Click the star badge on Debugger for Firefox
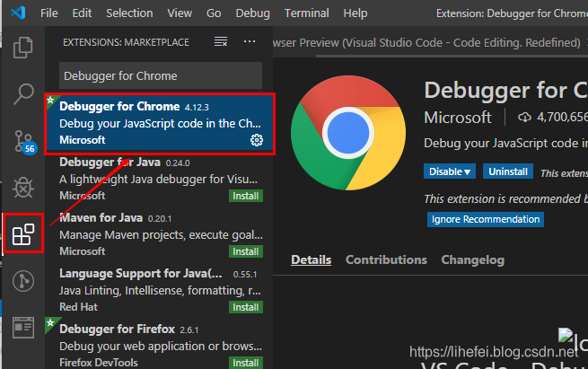588x369 pixels. pos(50,323)
